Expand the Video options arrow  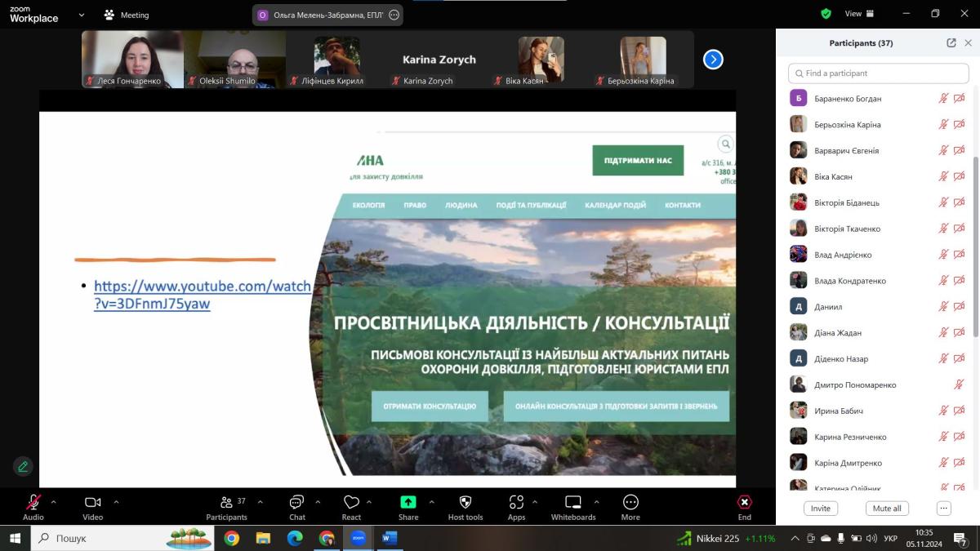116,502
